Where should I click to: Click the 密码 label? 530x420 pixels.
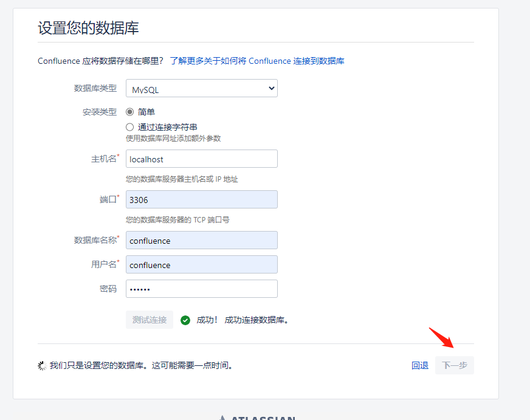point(108,289)
